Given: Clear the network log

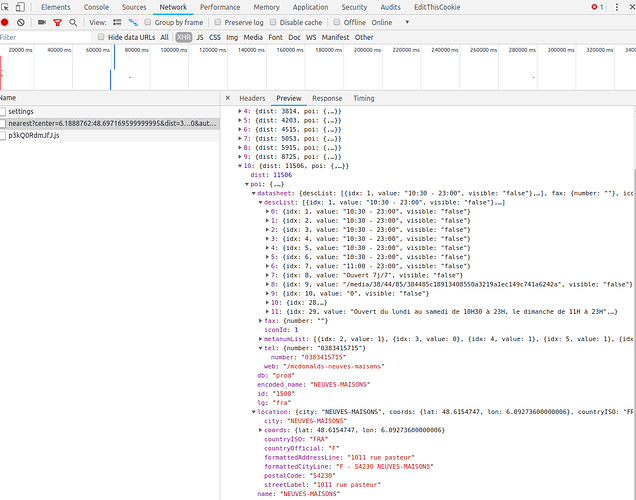Looking at the screenshot, I should tap(21, 22).
